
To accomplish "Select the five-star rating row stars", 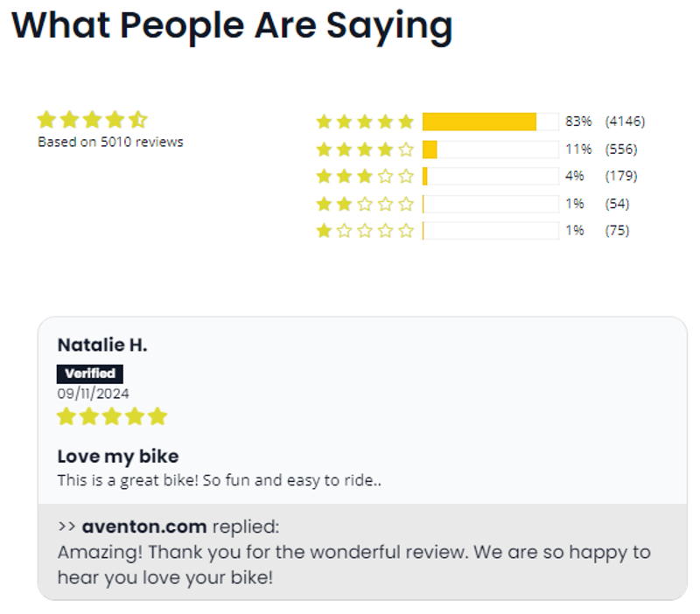I will point(365,122).
